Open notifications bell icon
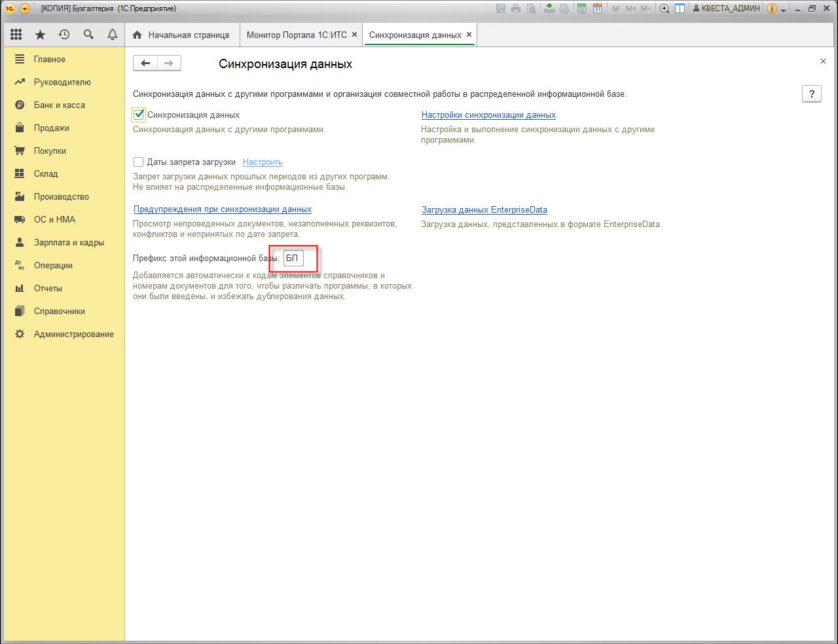Screen dimensions: 838x644 click(113, 35)
